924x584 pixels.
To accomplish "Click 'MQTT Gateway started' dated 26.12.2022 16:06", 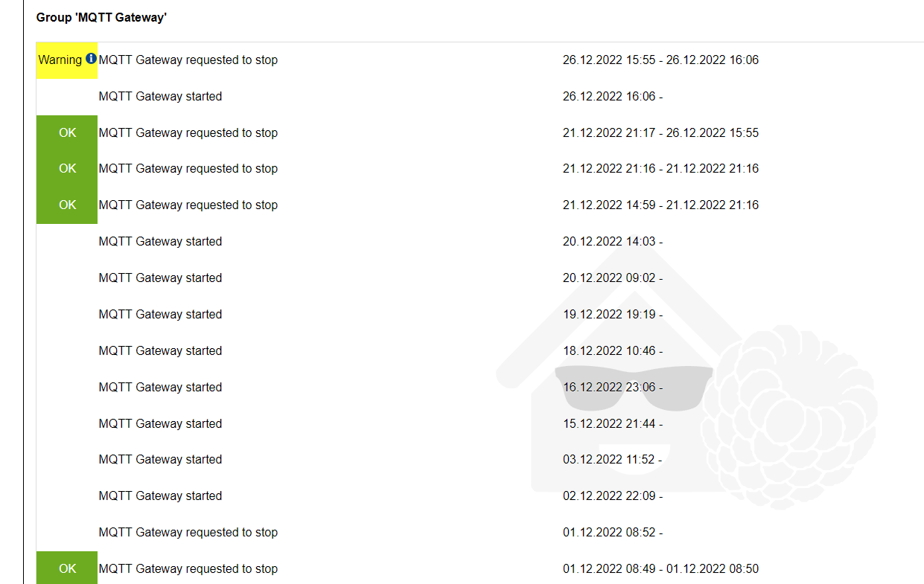I will [160, 97].
